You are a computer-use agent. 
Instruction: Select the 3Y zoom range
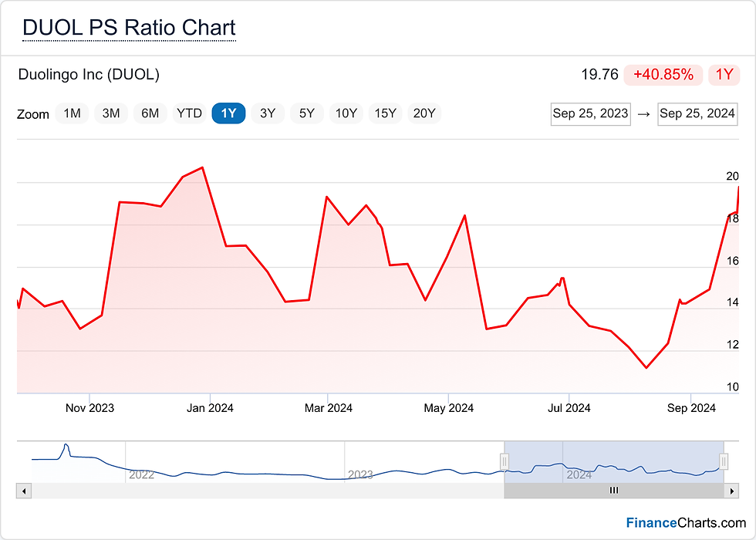tap(268, 113)
